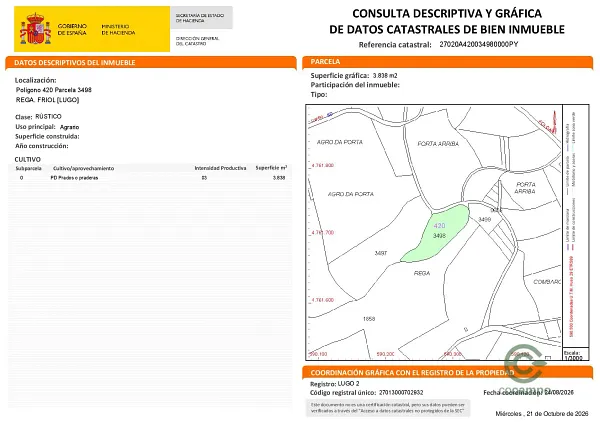Viewport: 600px width, 424px height.
Task: Click the grey certification disclaimer note
Action: 388,408
